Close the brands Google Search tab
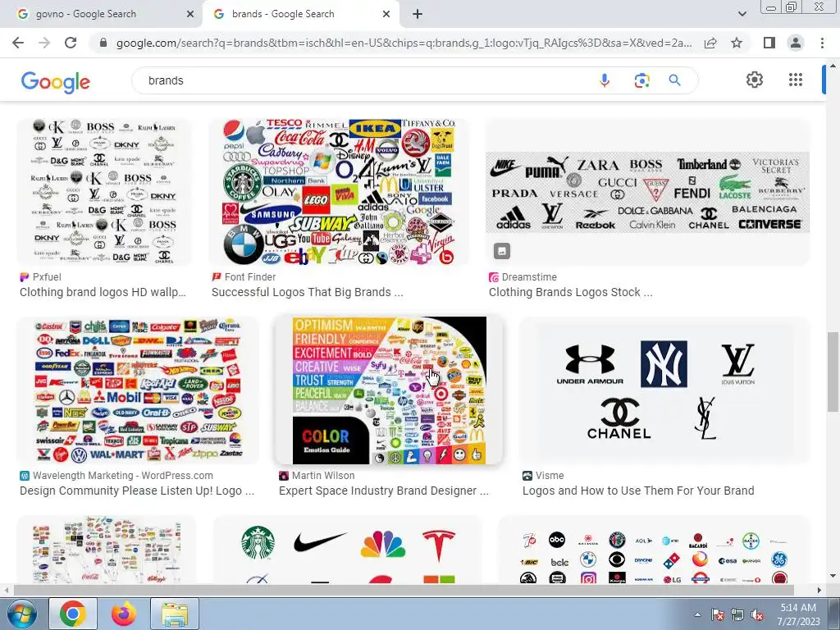 (x=386, y=15)
